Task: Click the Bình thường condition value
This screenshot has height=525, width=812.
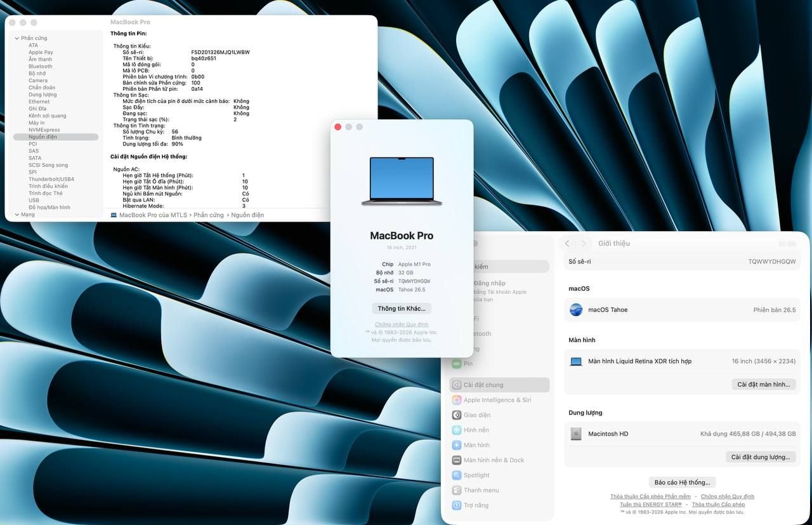Action: (187, 138)
